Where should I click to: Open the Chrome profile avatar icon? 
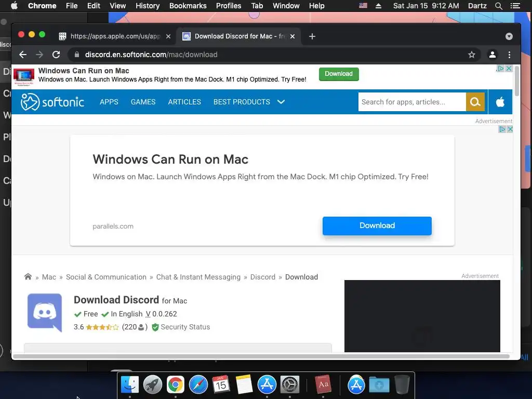(x=493, y=55)
